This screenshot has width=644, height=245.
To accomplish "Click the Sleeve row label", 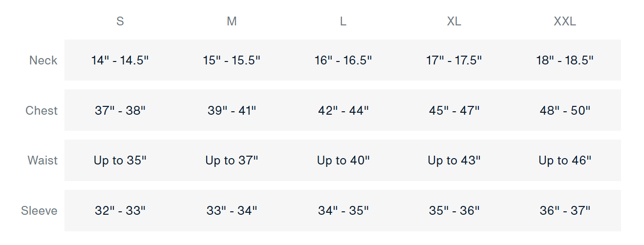I will (x=39, y=211).
